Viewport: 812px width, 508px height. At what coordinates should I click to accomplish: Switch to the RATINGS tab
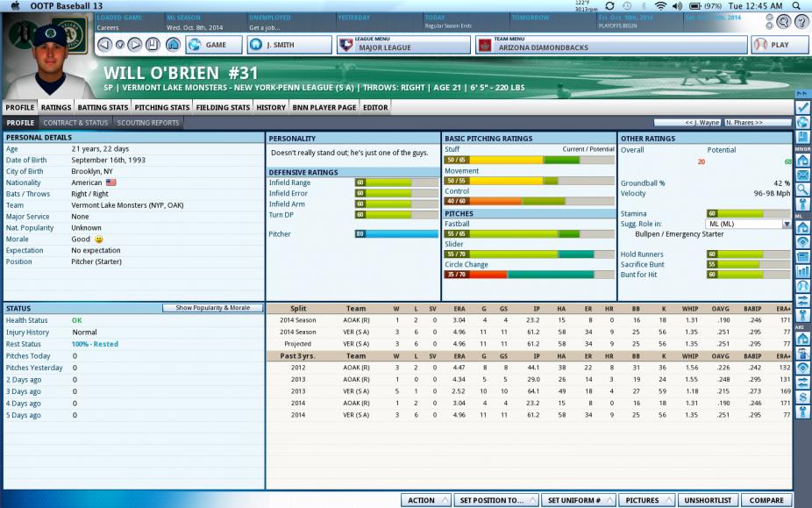tap(56, 107)
